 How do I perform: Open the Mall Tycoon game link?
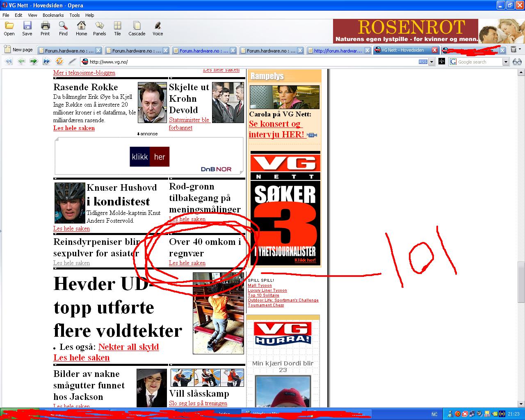pos(260,285)
